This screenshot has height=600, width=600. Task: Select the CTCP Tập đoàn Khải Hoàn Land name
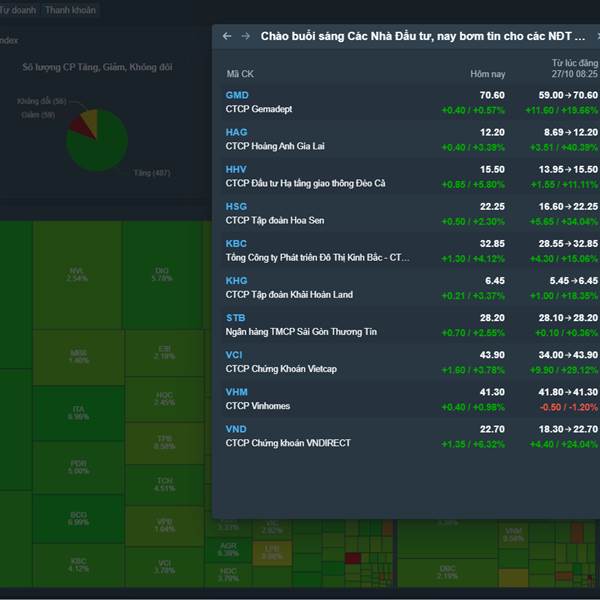(x=289, y=295)
